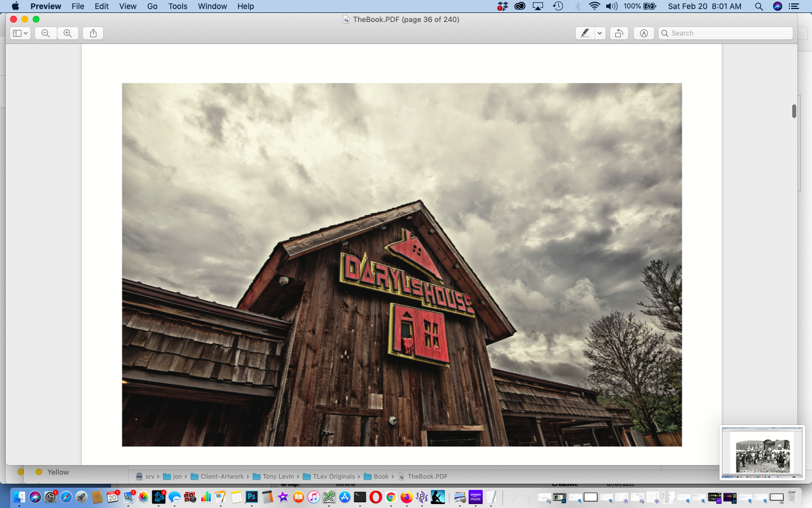Open the Wi-Fi menu

[x=594, y=6]
